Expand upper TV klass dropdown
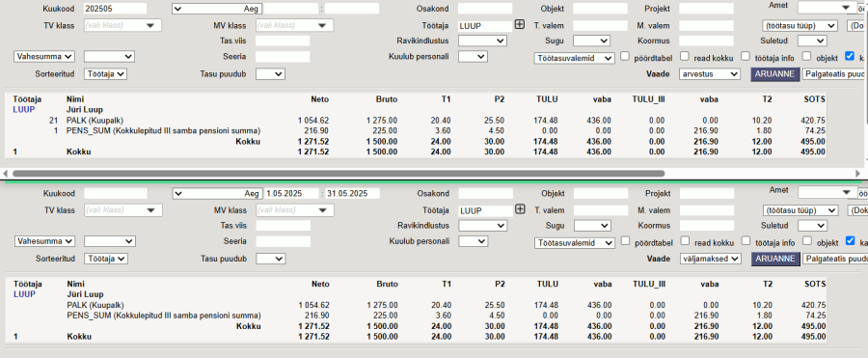868x358 pixels. (x=122, y=25)
